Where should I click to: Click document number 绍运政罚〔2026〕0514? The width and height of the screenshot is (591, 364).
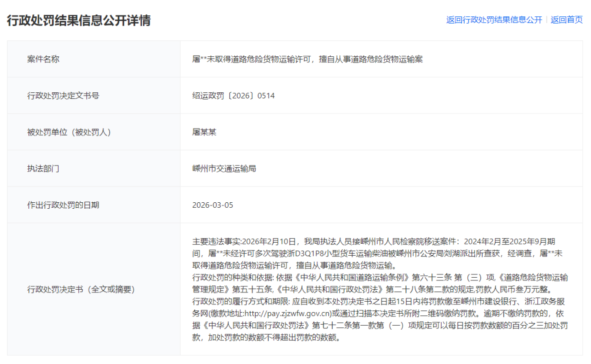click(x=233, y=96)
